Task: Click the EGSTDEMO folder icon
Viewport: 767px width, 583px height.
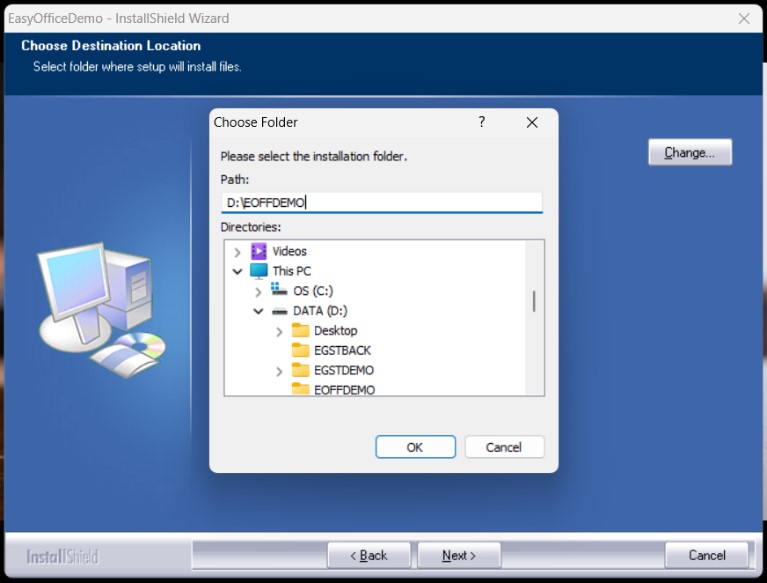Action: (x=300, y=370)
